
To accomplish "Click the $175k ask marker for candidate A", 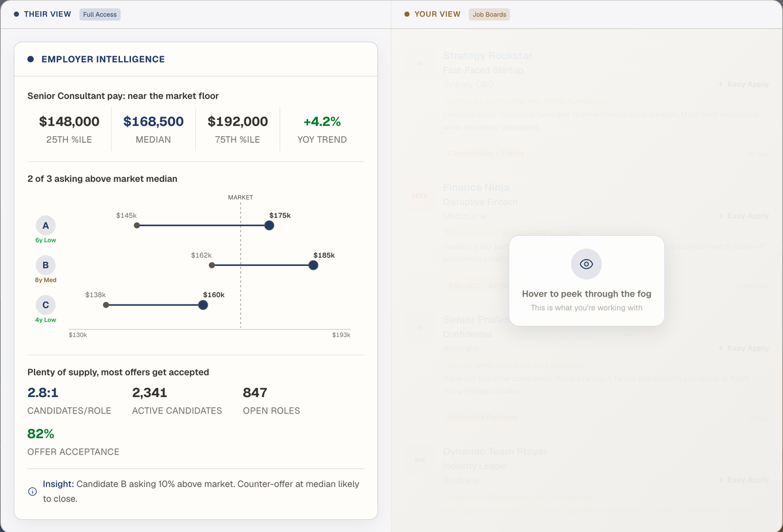I will [269, 226].
